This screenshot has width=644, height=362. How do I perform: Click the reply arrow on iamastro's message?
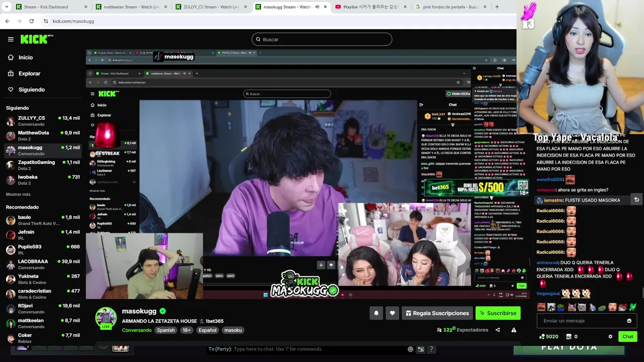[x=636, y=200]
